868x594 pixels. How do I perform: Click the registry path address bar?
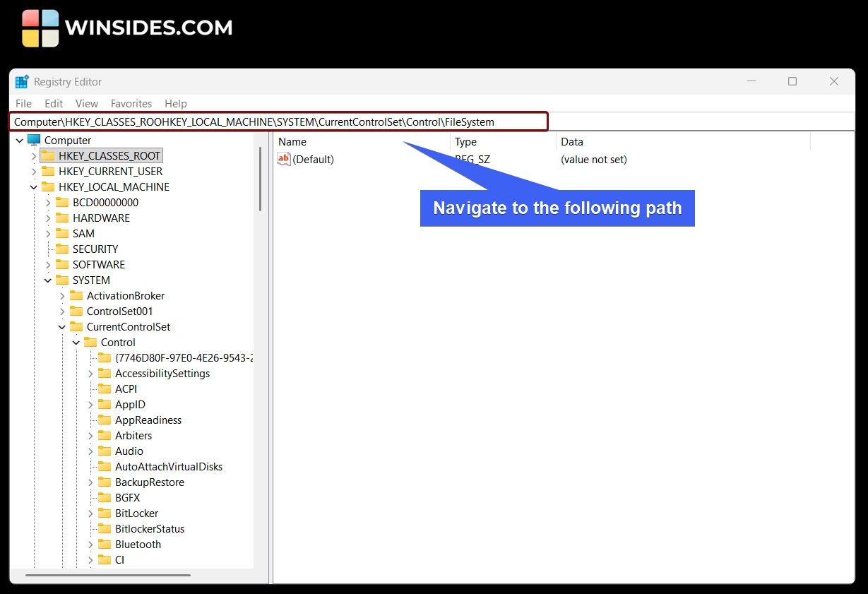pos(278,122)
